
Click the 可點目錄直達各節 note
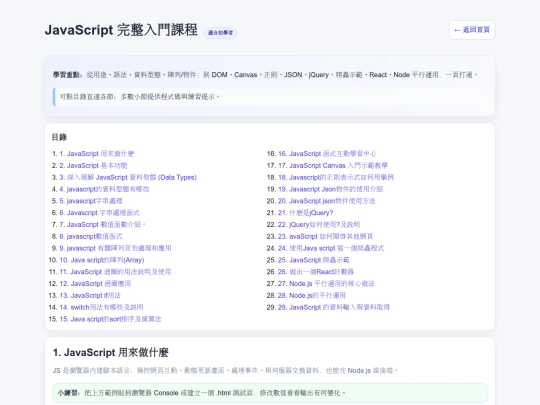pyautogui.click(x=270, y=97)
